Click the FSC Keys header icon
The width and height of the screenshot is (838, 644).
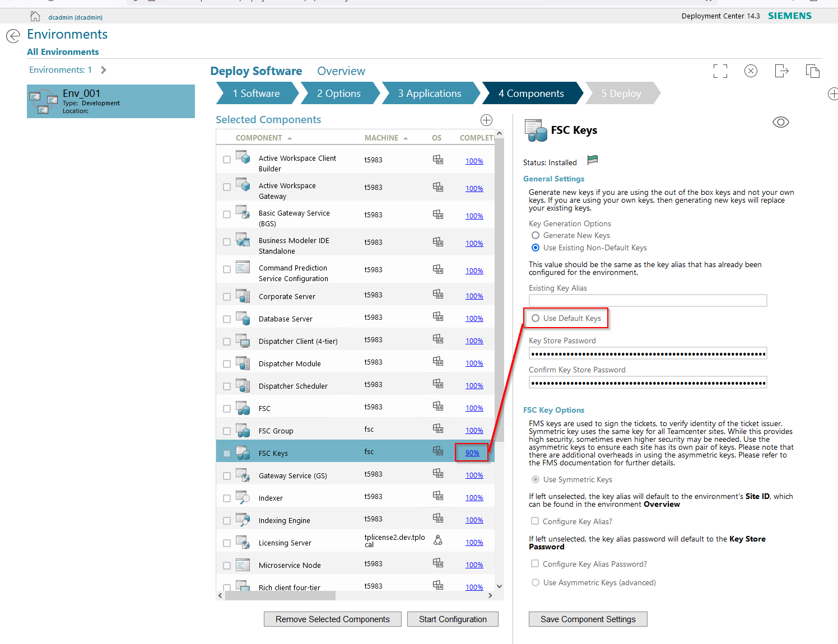pos(536,130)
